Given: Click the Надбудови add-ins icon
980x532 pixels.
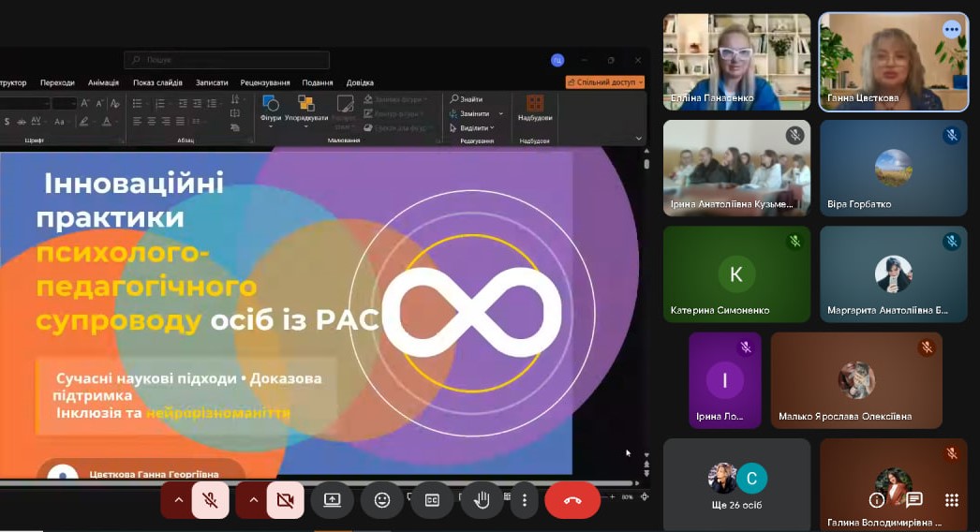Looking at the screenshot, I should 535,107.
